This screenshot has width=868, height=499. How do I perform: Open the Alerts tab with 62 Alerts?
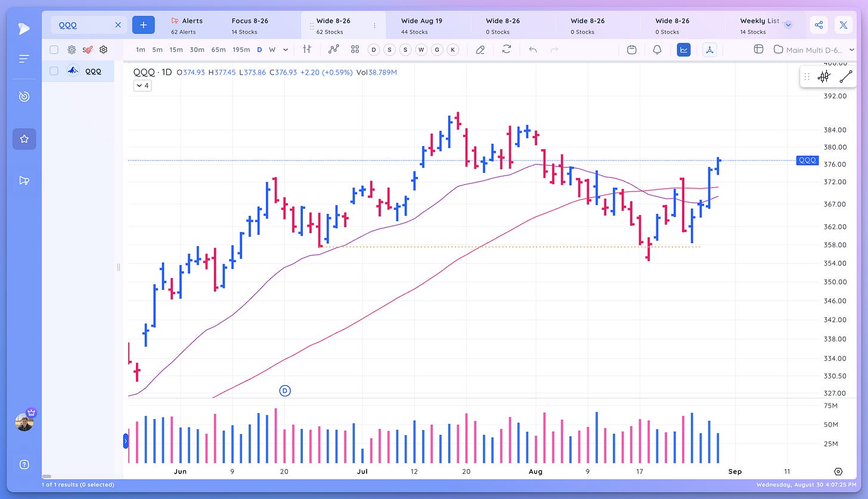[187, 26]
